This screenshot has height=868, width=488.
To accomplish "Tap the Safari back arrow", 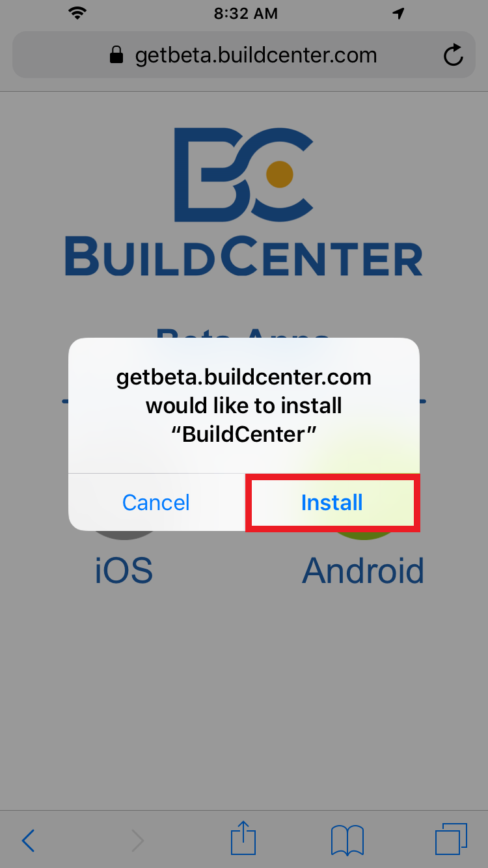I will point(28,841).
